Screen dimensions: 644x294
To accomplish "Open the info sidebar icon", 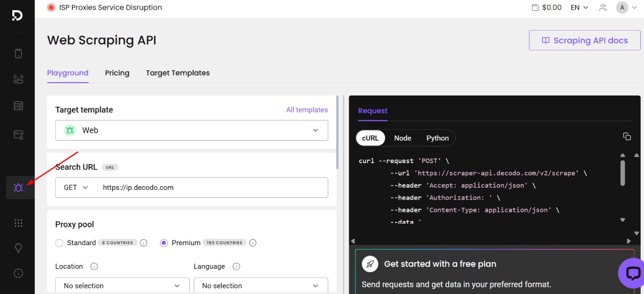I will coord(18,273).
